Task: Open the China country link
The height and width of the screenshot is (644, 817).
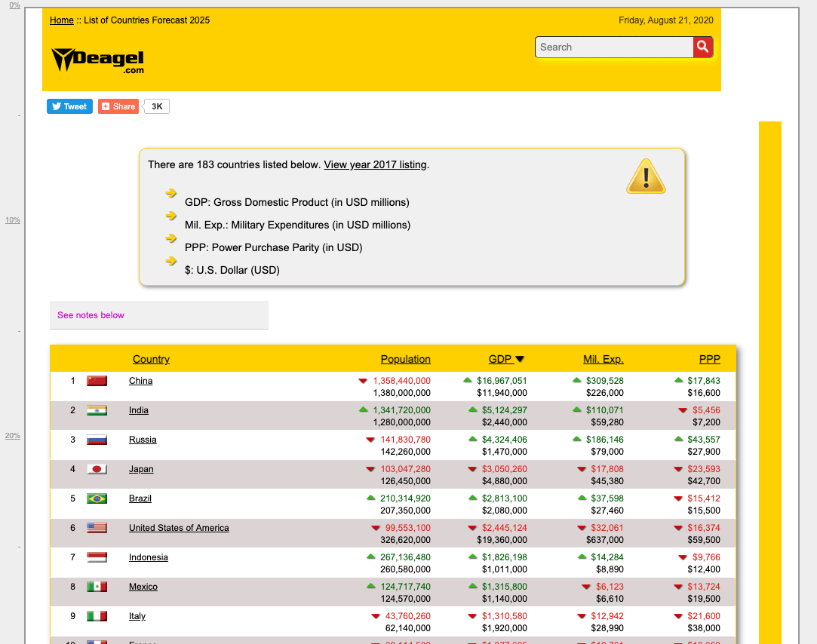Action: [x=140, y=381]
